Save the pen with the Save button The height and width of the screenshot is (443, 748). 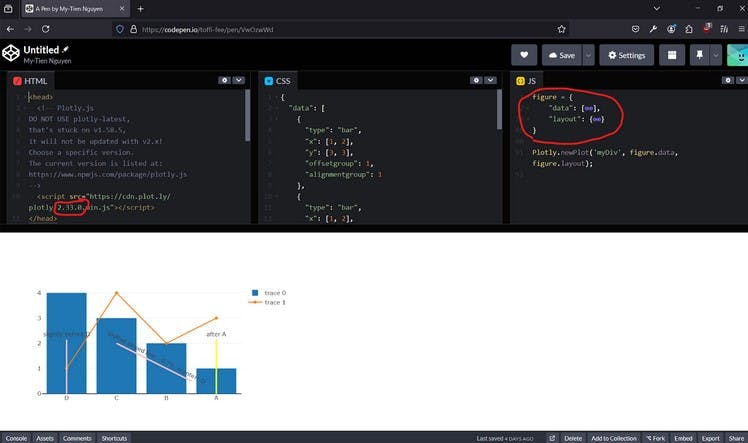pos(561,55)
